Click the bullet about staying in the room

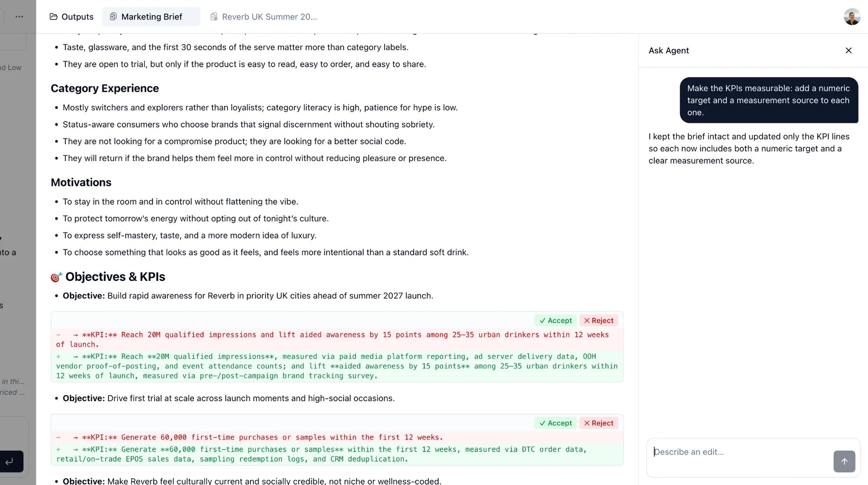[181, 201]
